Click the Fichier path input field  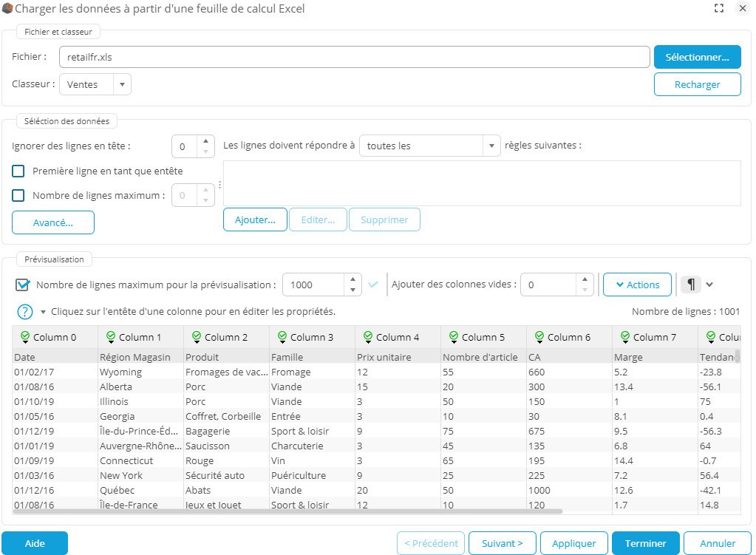pyautogui.click(x=353, y=57)
